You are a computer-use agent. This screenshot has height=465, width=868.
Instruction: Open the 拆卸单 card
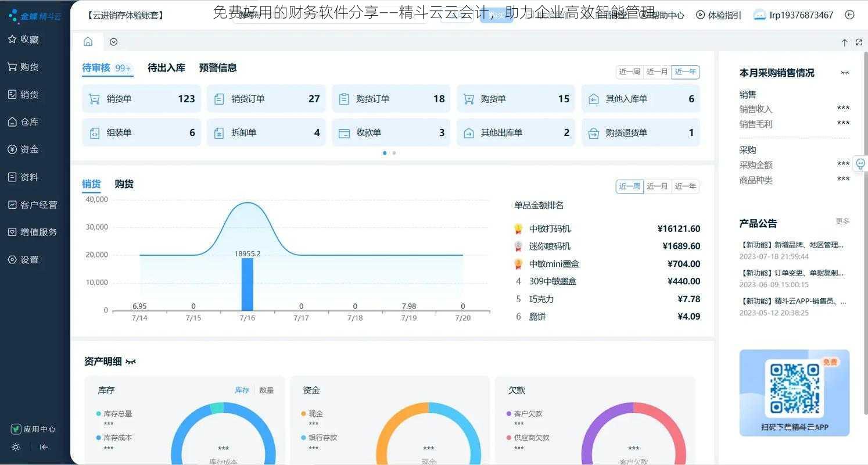pos(266,133)
